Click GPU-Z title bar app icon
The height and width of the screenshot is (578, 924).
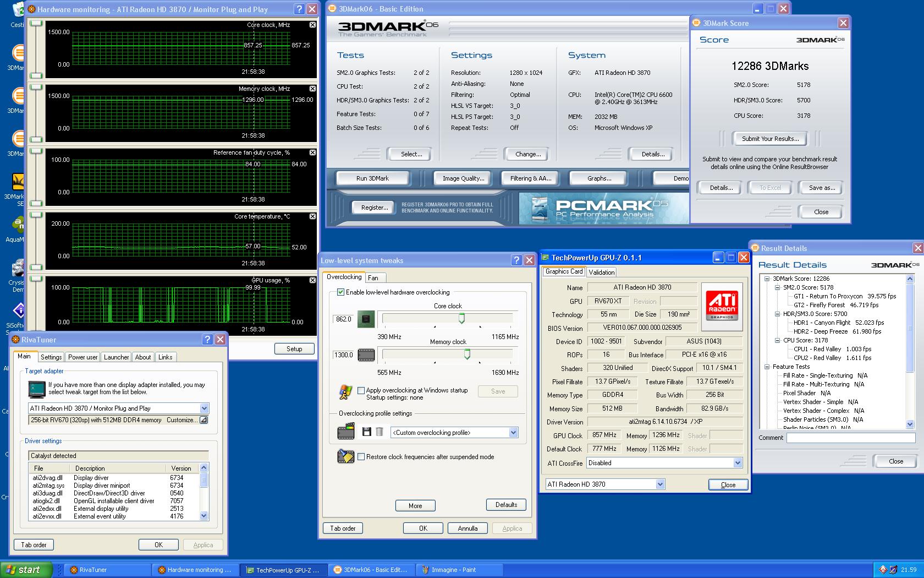pos(546,258)
